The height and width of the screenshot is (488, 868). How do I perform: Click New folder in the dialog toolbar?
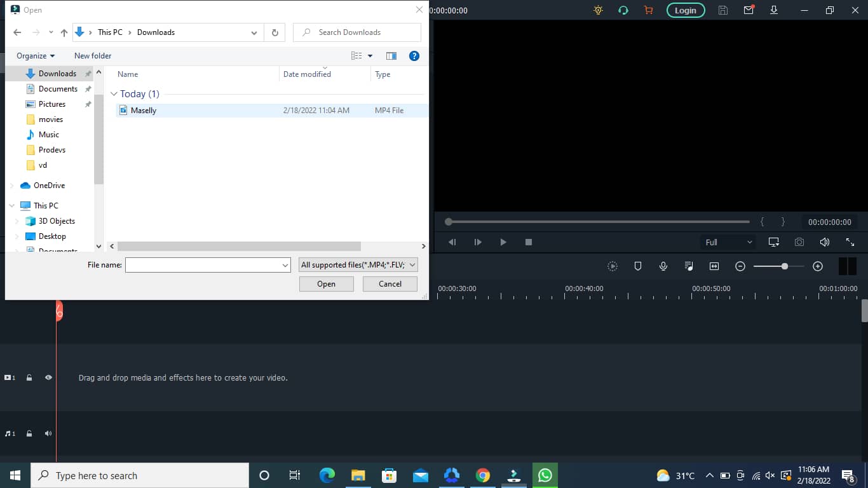[x=93, y=56]
